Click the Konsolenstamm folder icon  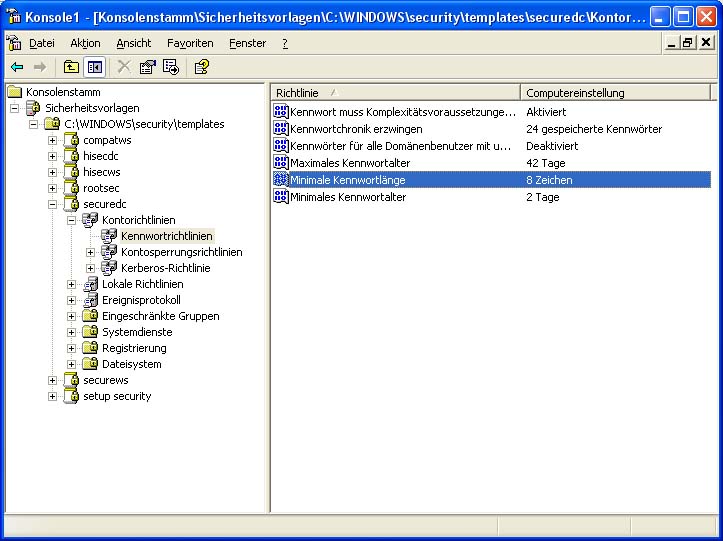point(15,92)
